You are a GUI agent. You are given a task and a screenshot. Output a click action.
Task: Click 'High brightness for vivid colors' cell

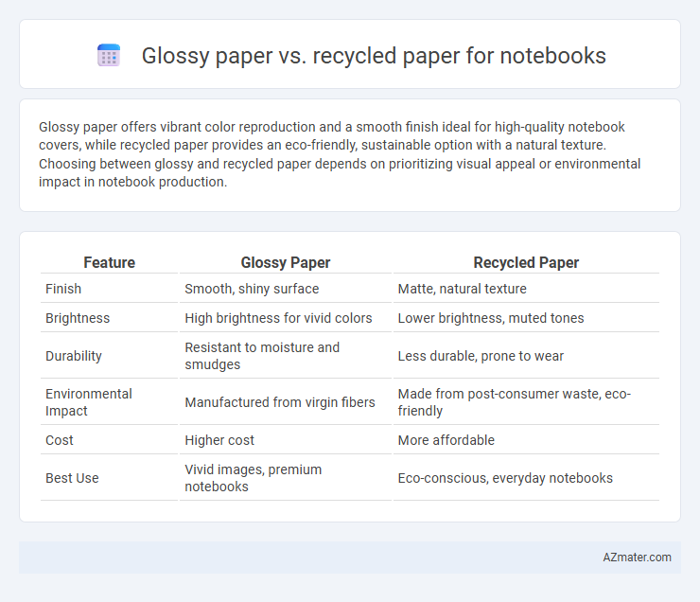(x=286, y=318)
